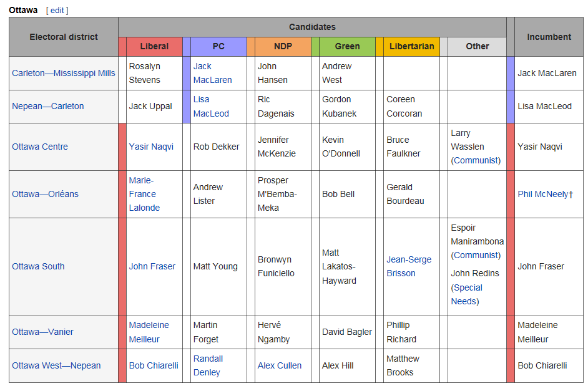Viewport: 588px width, 386px height.
Task: Visit the Ottawa West—Nepean district link
Action: click(x=56, y=365)
